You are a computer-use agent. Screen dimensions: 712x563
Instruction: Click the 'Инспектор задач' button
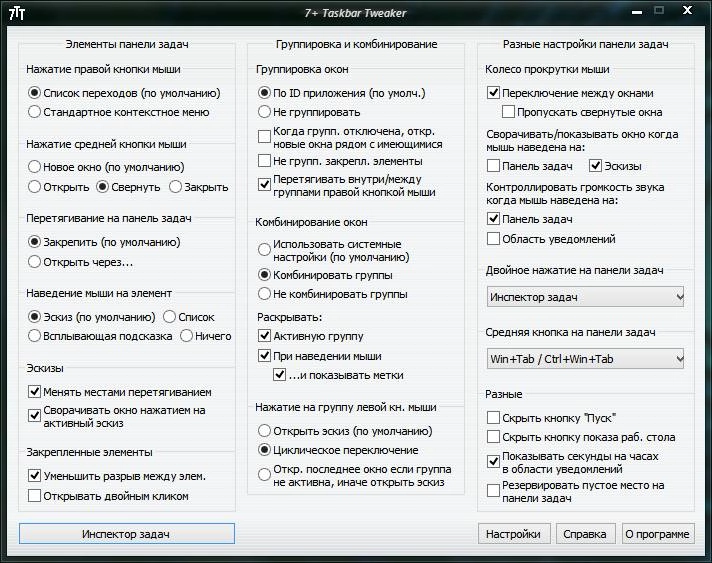point(127,533)
